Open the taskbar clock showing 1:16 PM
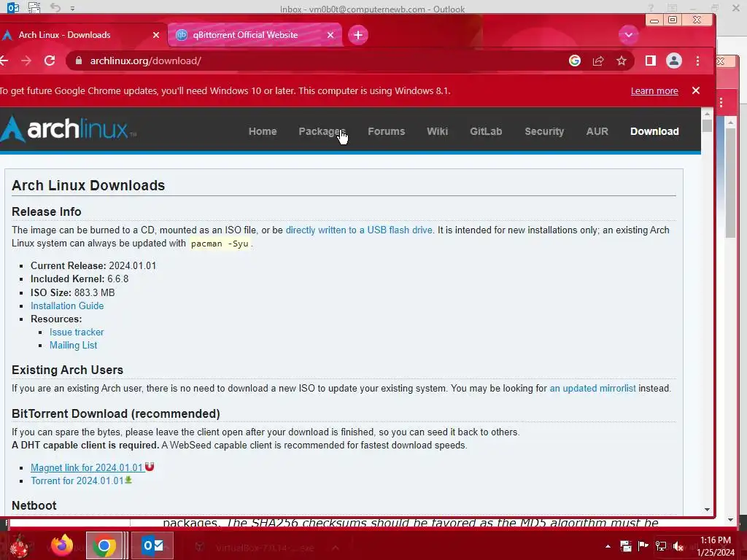Image resolution: width=747 pixels, height=560 pixels. coord(716,546)
